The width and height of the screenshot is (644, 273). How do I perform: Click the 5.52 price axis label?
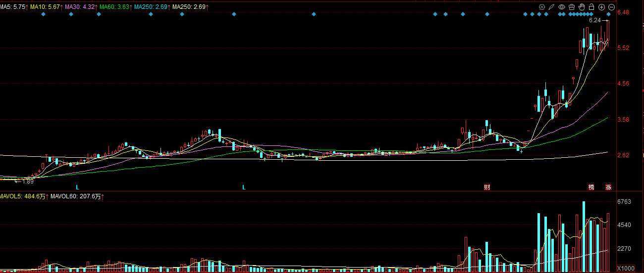click(623, 48)
